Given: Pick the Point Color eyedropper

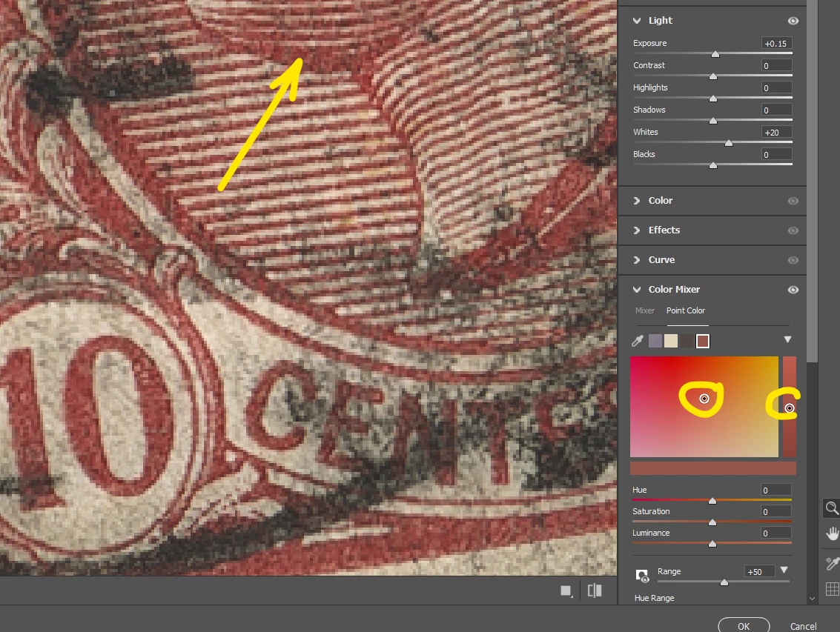Looking at the screenshot, I should pos(638,341).
